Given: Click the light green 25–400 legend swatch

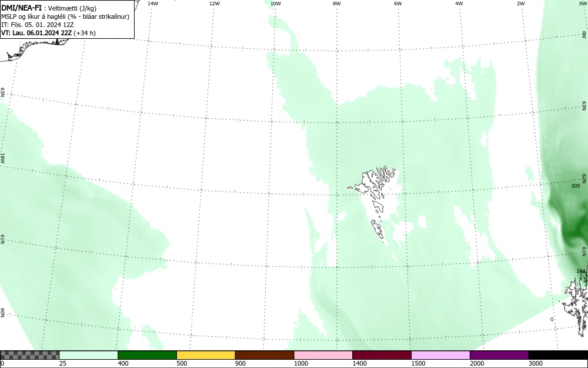Looking at the screenshot, I should coord(89,355).
